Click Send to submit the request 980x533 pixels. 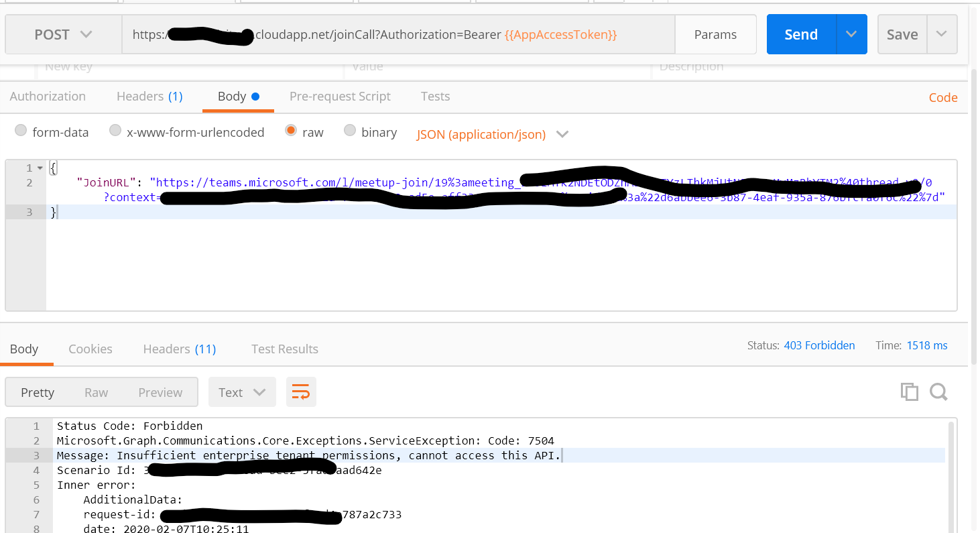pyautogui.click(x=802, y=34)
